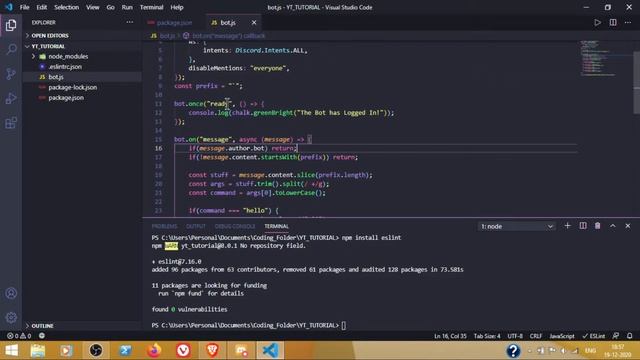Open the Extensions view
640x360 pixels.
click(11, 123)
